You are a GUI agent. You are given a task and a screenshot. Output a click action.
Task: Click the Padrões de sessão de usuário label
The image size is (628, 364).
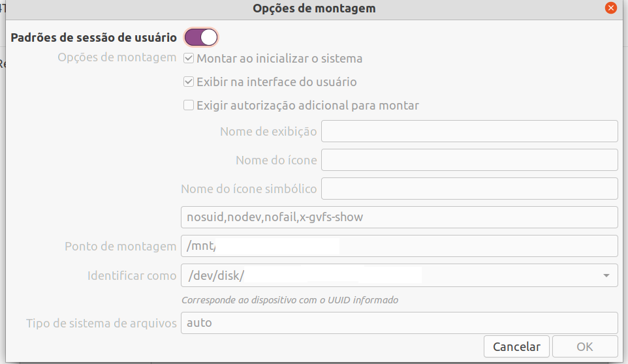(x=94, y=38)
